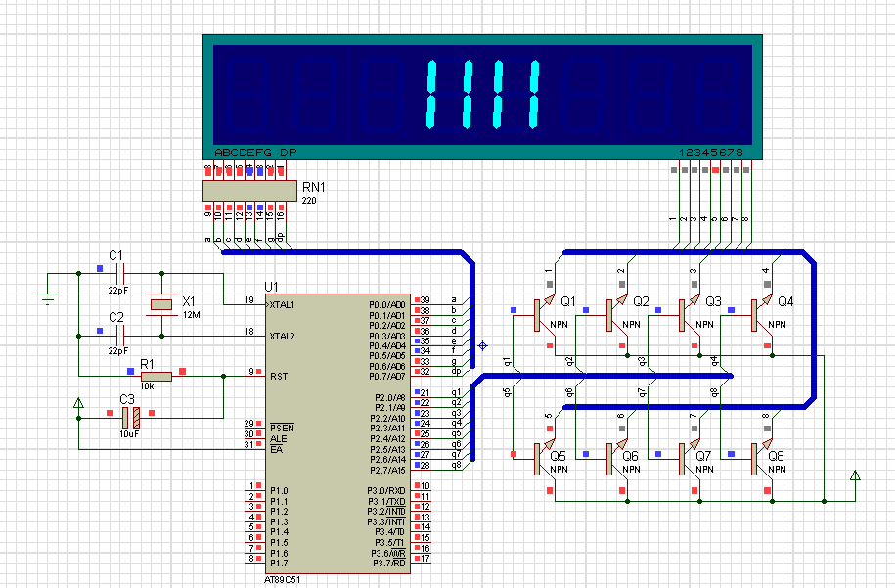Click the U1 reference label

click(271, 287)
